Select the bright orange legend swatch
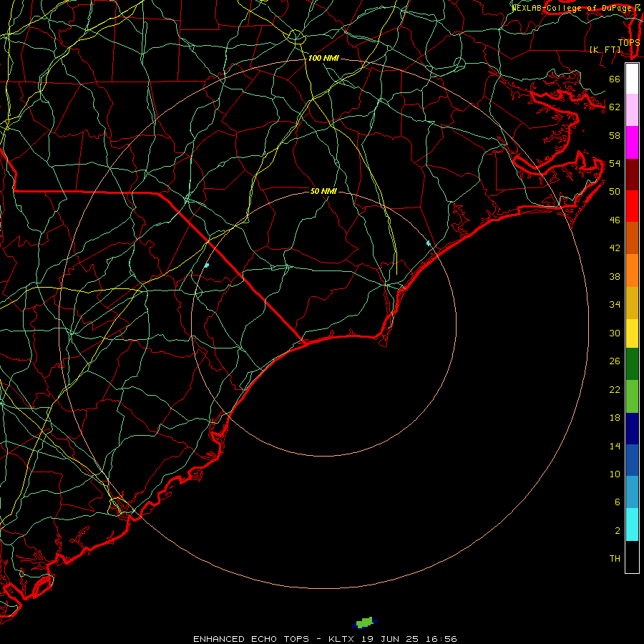Screen dimensions: 644x644 632,270
